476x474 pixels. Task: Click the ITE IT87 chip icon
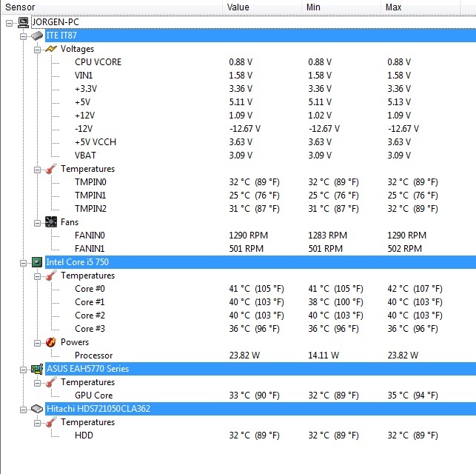(x=37, y=36)
